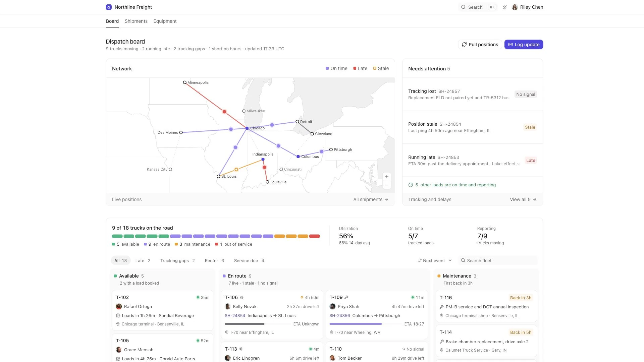The image size is (644, 362).
Task: Toggle the dark mode theme icon
Action: [x=504, y=7]
